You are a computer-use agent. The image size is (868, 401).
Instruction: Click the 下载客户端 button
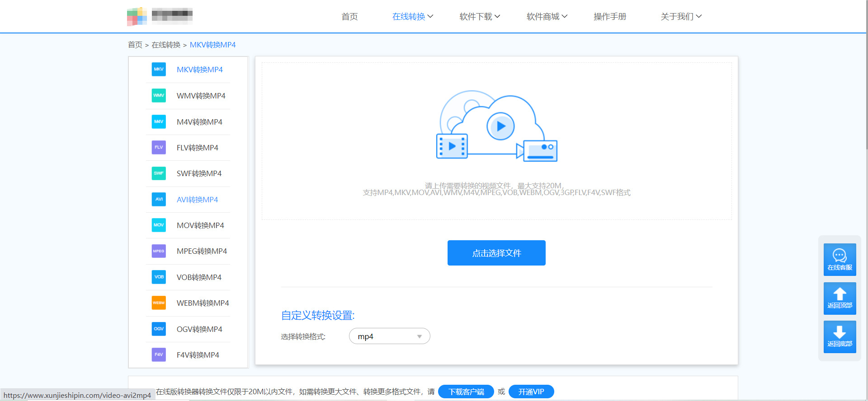pos(466,392)
